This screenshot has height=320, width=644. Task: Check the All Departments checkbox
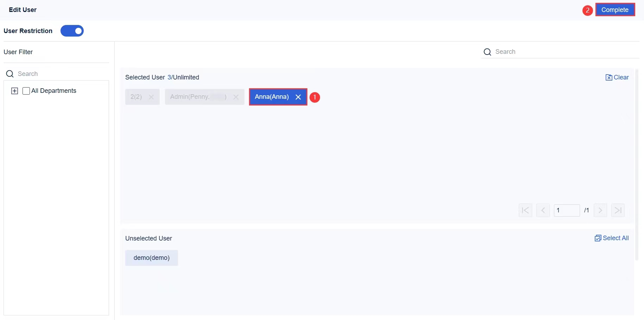tap(26, 91)
